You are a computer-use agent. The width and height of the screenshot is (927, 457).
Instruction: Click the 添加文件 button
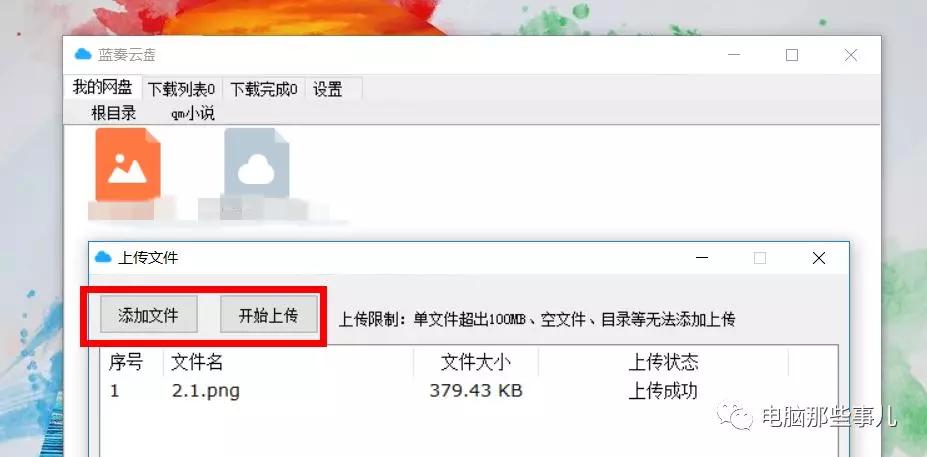pos(148,315)
